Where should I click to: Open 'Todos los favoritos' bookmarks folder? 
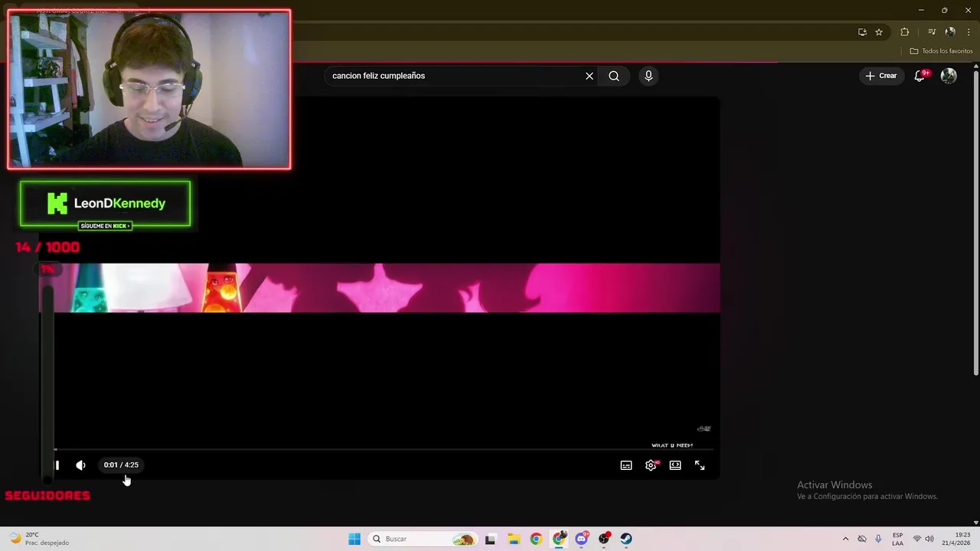coord(941,51)
